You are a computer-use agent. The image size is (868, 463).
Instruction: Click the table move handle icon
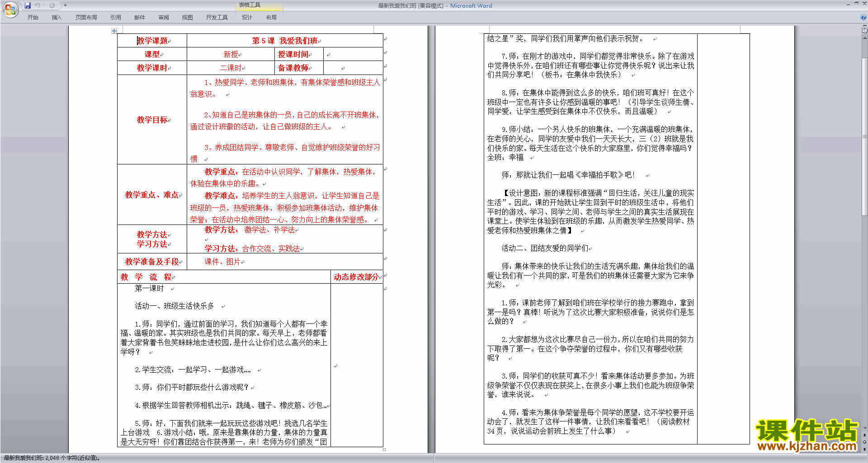114,31
